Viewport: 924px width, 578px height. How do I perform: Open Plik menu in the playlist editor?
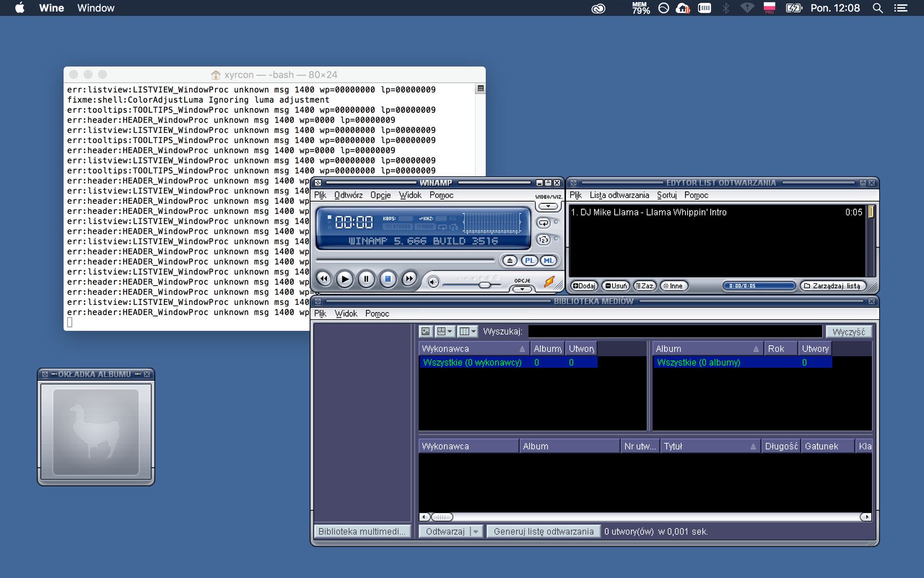tap(576, 195)
